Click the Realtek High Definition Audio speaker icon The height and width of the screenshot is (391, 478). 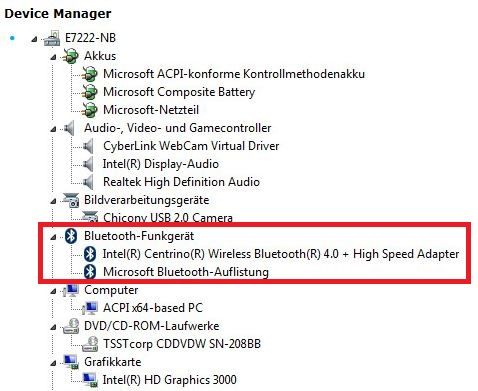[88, 182]
